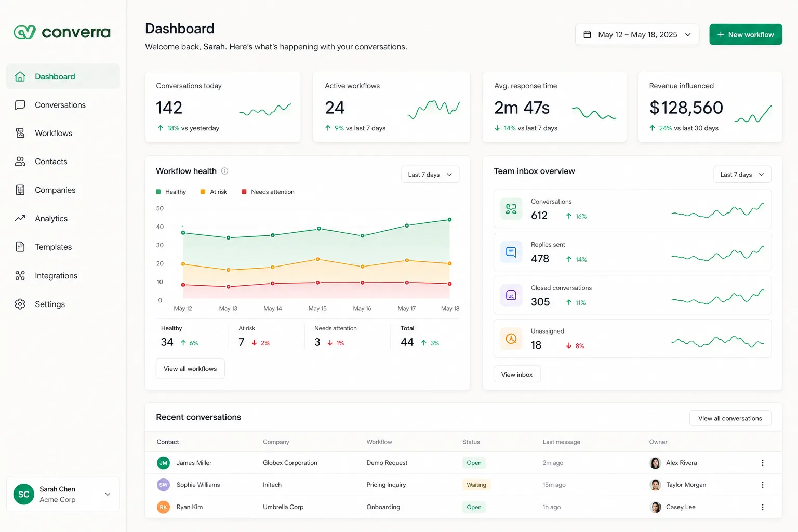Click the Workflow health info icon
The width and height of the screenshot is (798, 532).
tap(225, 171)
